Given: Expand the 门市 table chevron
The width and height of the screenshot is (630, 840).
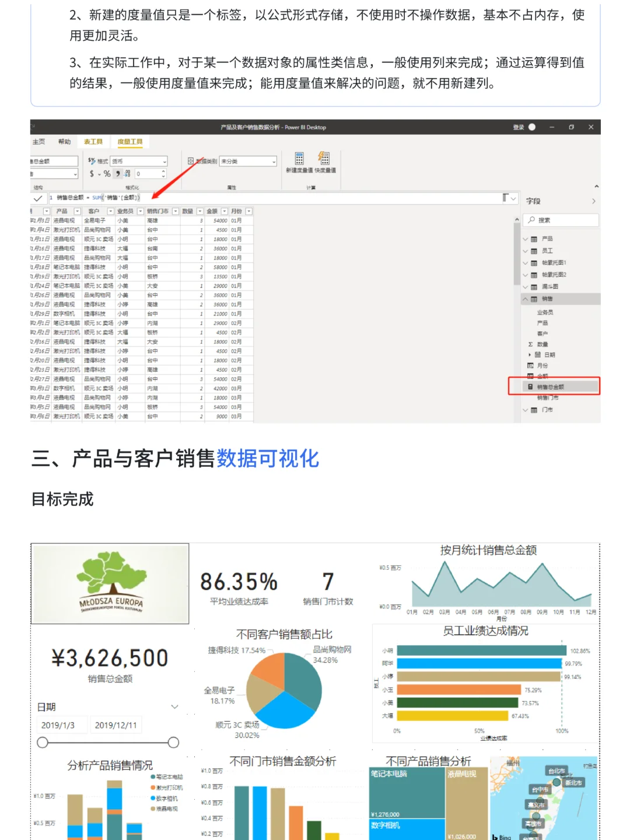Looking at the screenshot, I should coord(525,410).
